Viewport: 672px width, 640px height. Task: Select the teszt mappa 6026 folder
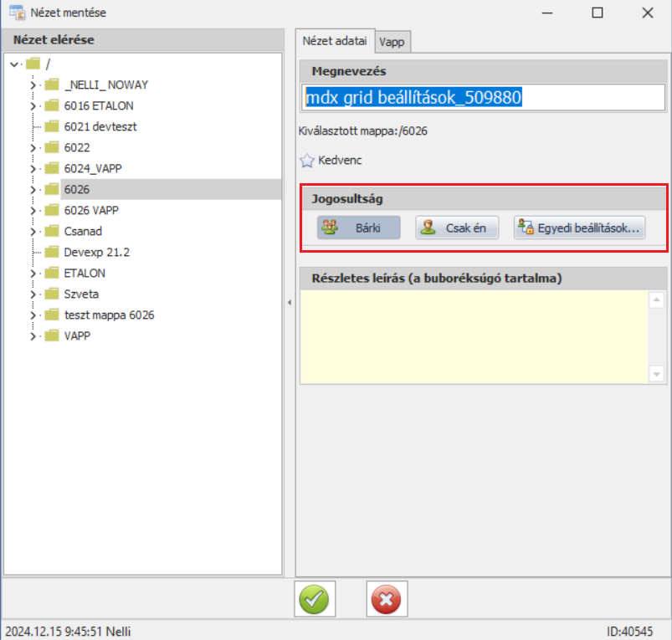tap(109, 315)
